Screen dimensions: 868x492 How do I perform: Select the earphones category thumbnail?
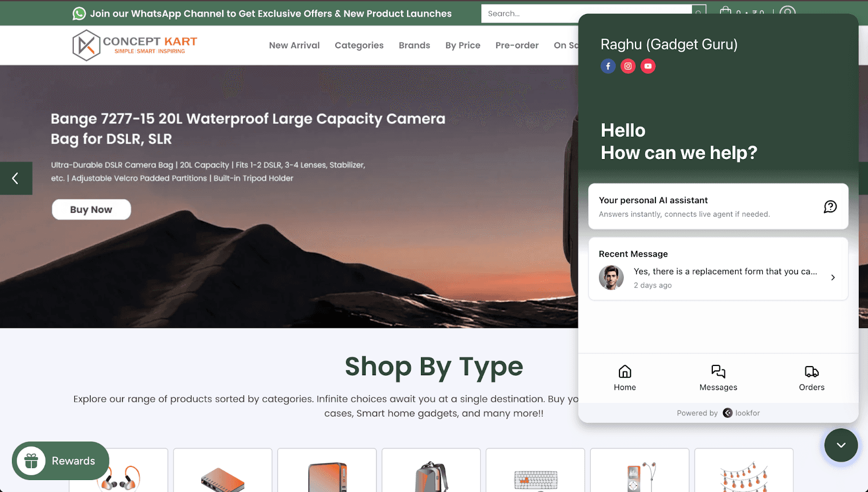click(119, 470)
